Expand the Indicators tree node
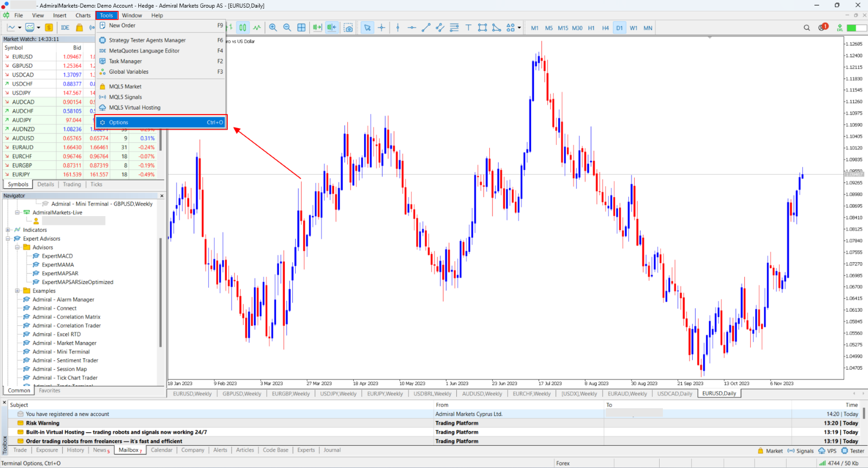This screenshot has width=868, height=468. (x=8, y=230)
